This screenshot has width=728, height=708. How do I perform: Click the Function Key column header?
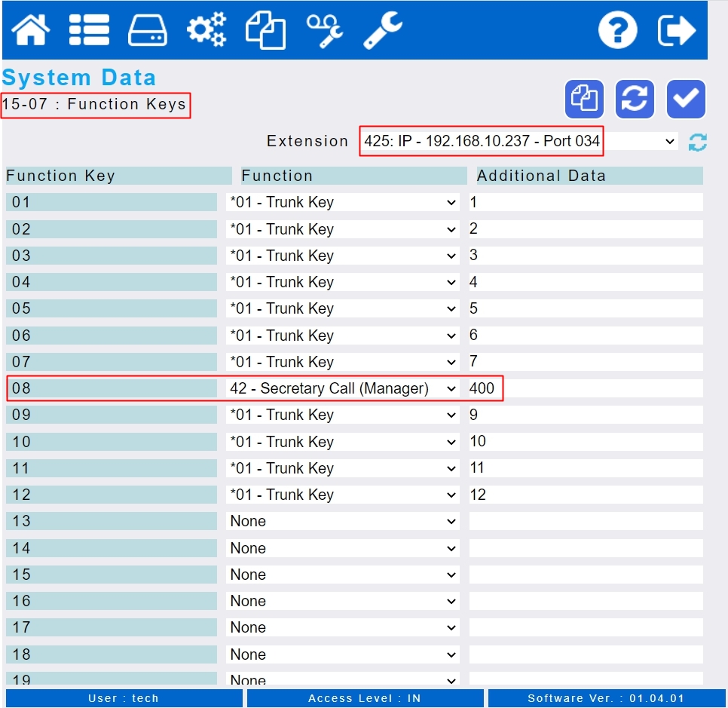click(118, 176)
